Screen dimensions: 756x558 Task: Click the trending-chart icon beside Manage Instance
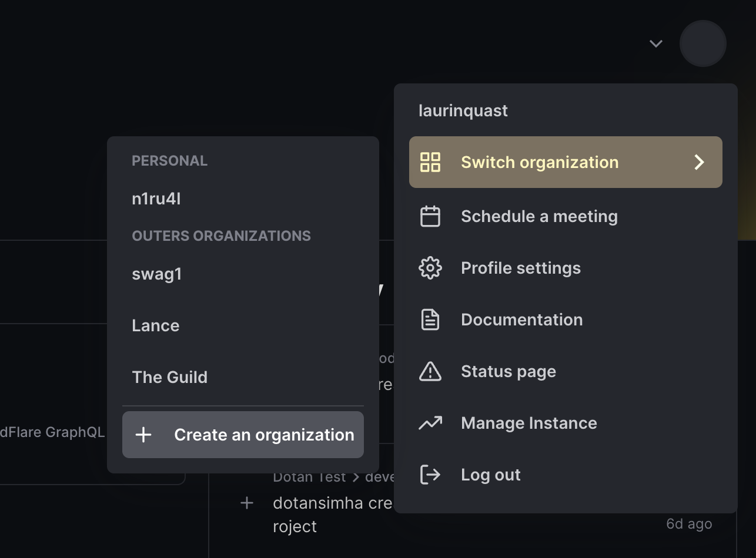click(431, 423)
